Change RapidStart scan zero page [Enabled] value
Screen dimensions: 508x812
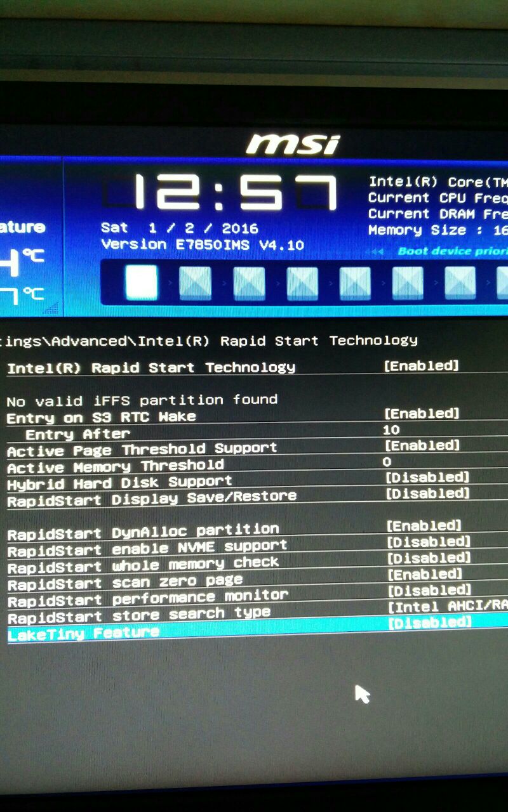coord(424,574)
